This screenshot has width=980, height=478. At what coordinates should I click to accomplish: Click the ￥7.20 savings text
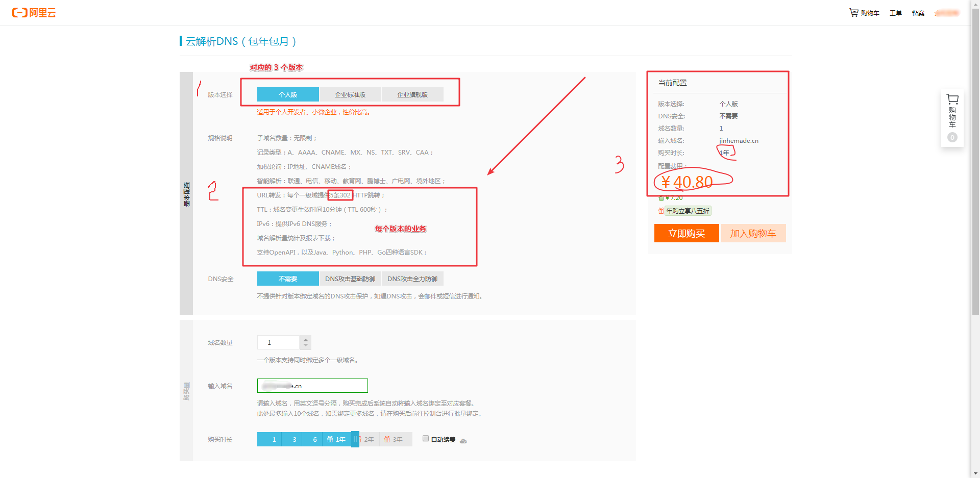pos(674,198)
